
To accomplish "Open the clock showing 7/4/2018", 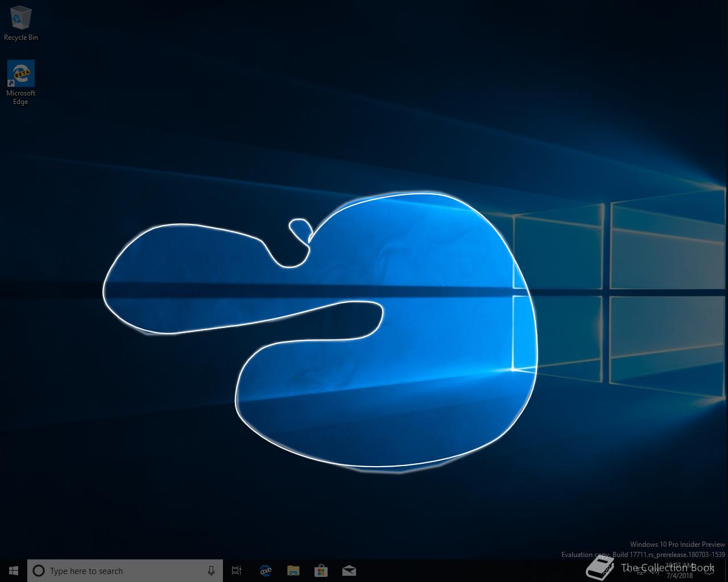I will point(680,571).
